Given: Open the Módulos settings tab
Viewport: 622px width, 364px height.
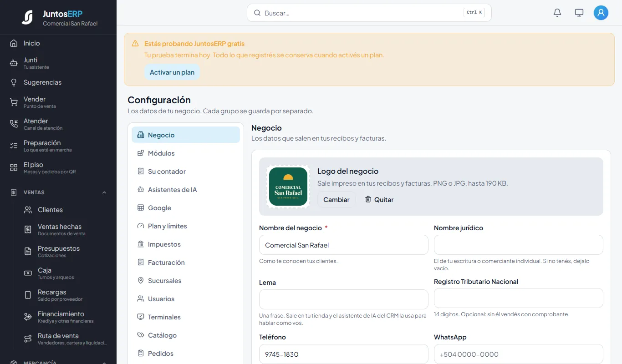Looking at the screenshot, I should tap(186, 153).
